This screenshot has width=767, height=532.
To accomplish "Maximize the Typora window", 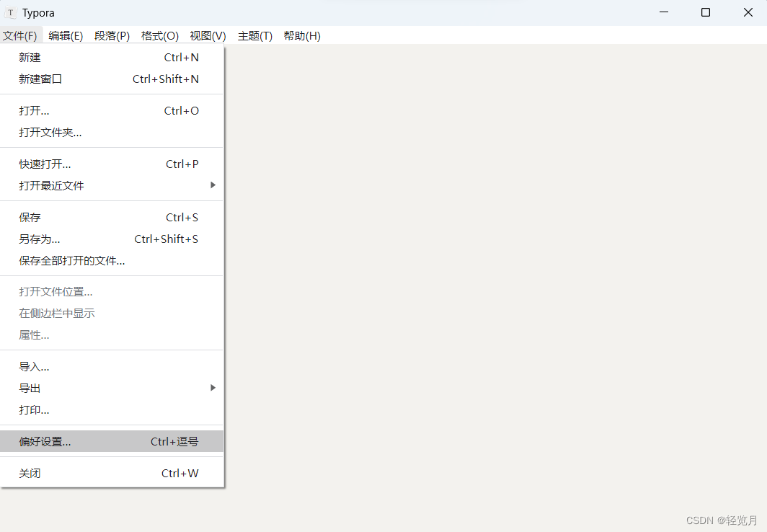I will pos(705,12).
